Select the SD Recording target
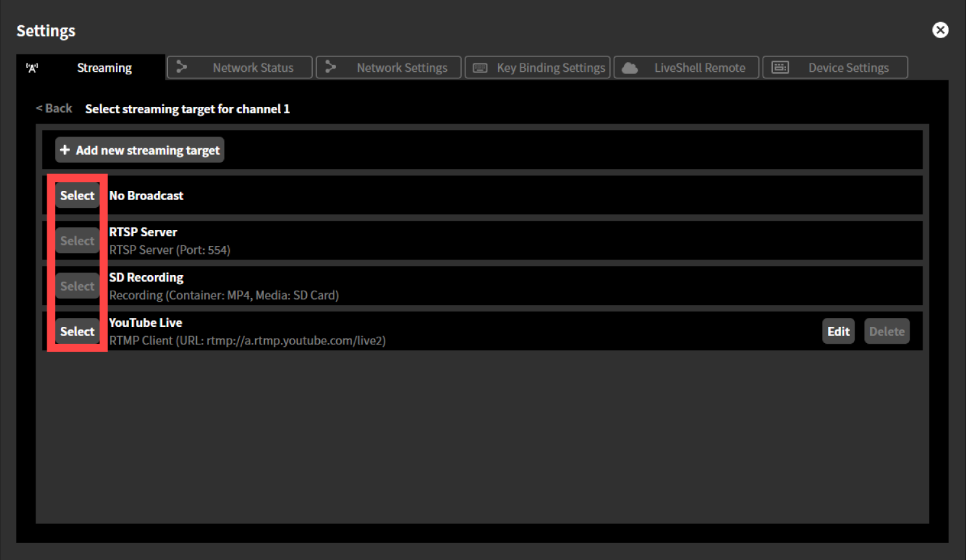 click(x=77, y=286)
